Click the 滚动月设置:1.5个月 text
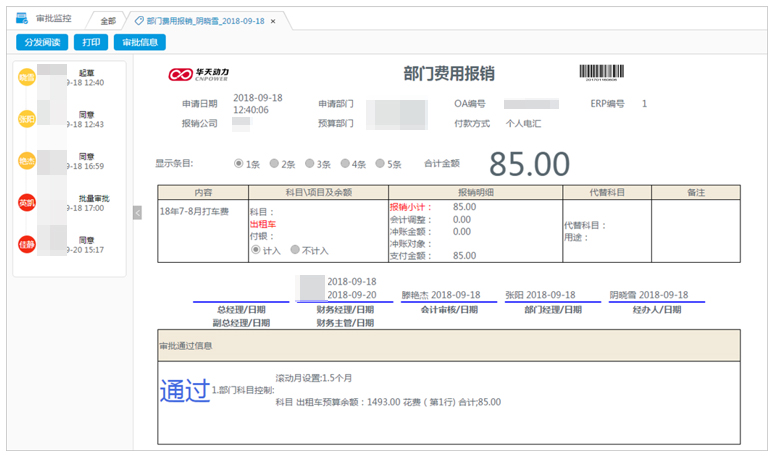 (314, 378)
